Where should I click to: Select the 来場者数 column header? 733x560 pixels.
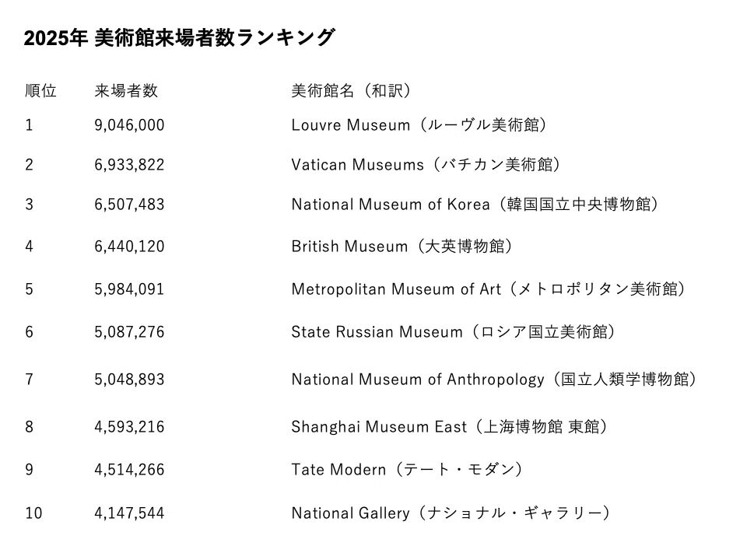[126, 91]
